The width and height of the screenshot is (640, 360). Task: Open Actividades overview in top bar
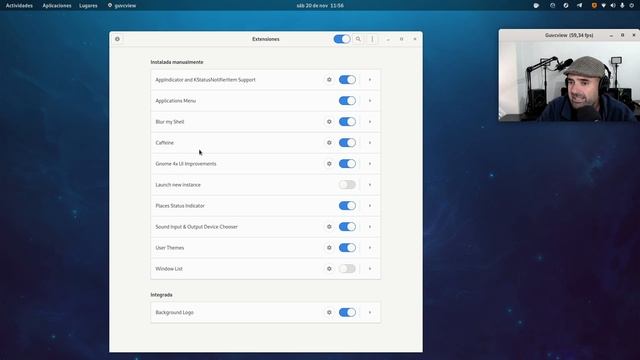(19, 6)
